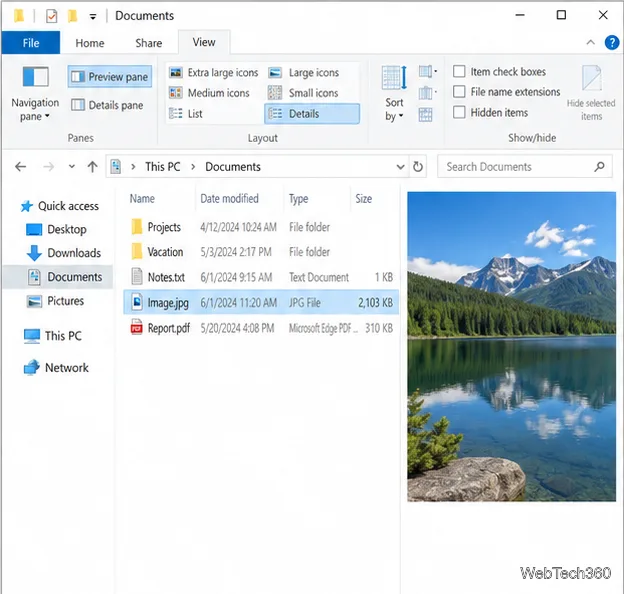The image size is (624, 594).
Task: Select the Notes.txt file
Action: 261,277
